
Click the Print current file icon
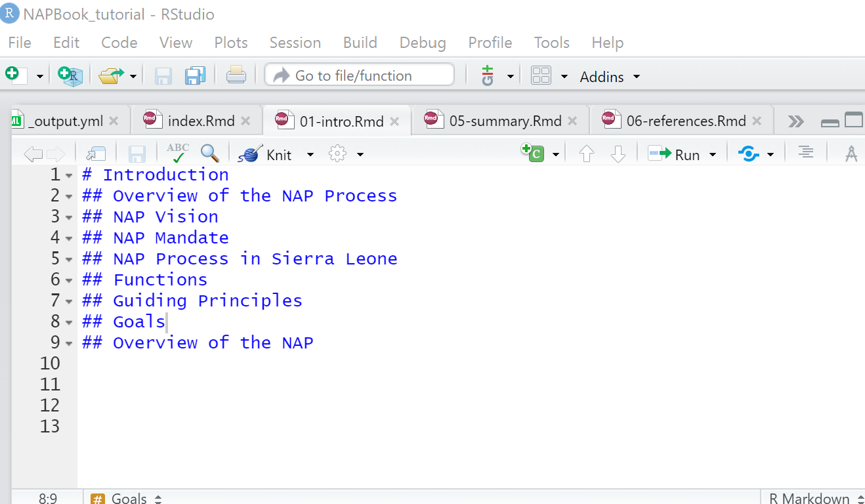(236, 76)
